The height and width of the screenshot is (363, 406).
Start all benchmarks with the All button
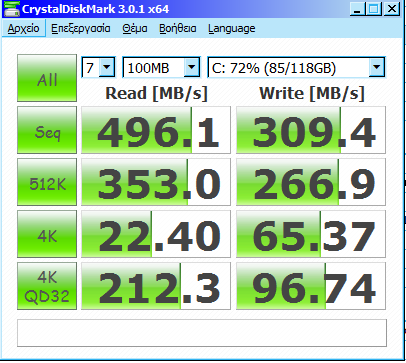click(47, 78)
